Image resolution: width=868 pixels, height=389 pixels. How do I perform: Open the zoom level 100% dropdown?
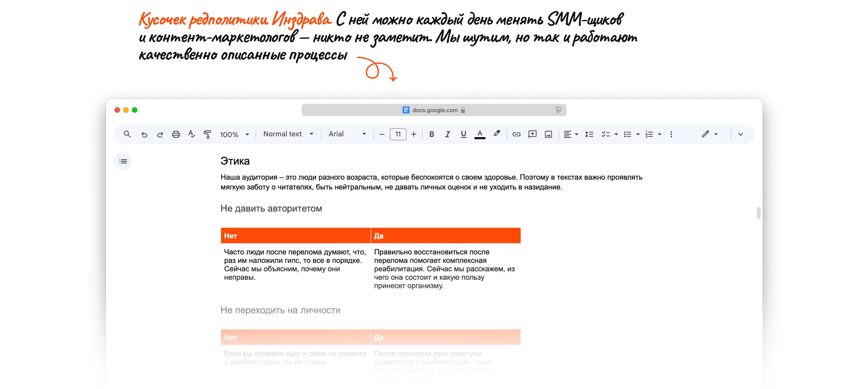(x=234, y=135)
